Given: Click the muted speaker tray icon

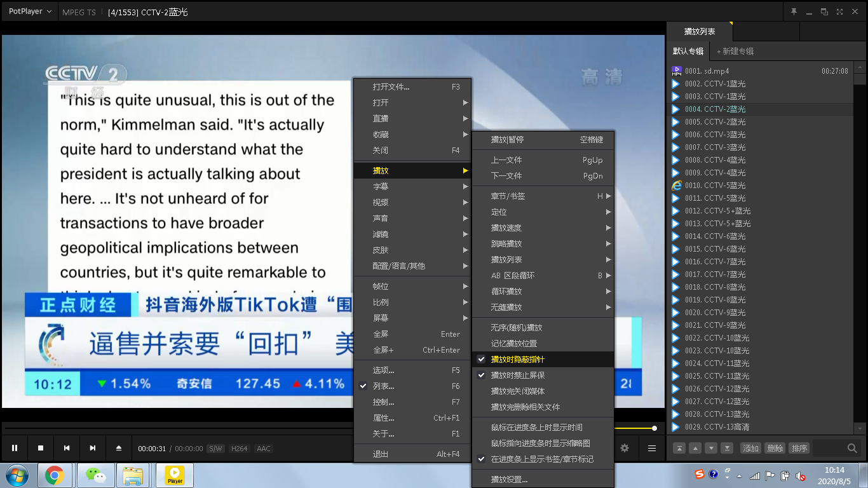Looking at the screenshot, I should point(801,475).
